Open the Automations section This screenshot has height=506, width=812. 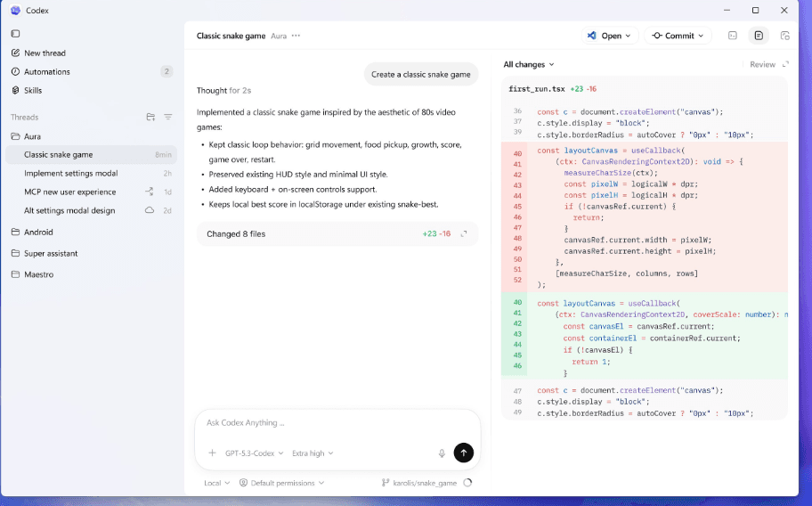pyautogui.click(x=40, y=71)
